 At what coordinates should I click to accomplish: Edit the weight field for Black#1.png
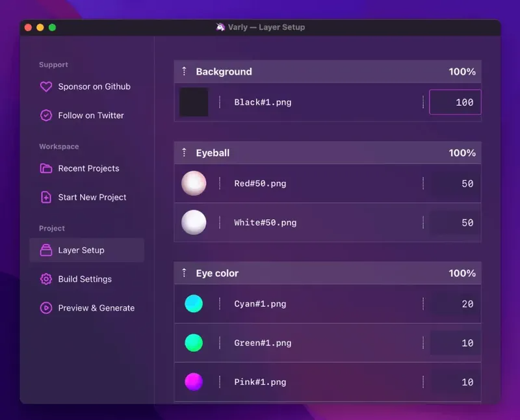455,102
